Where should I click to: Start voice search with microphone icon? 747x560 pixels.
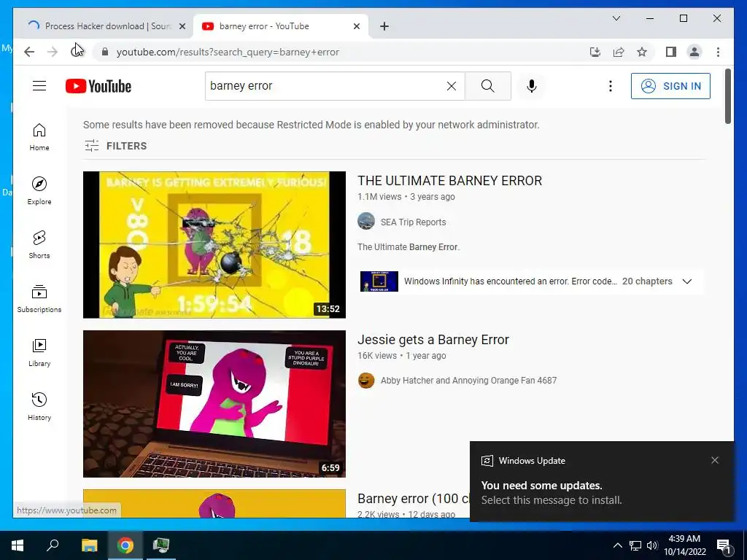click(532, 86)
